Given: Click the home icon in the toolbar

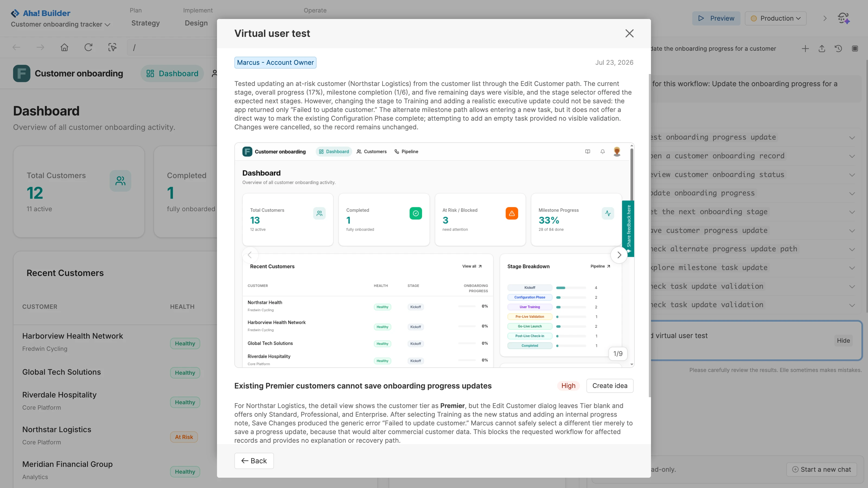Looking at the screenshot, I should pos(64,47).
